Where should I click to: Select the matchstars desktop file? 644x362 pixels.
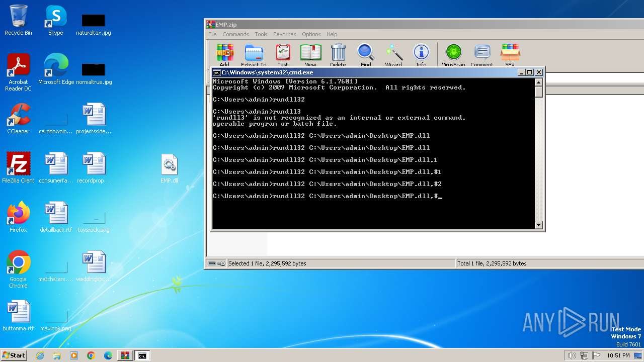pyautogui.click(x=56, y=270)
